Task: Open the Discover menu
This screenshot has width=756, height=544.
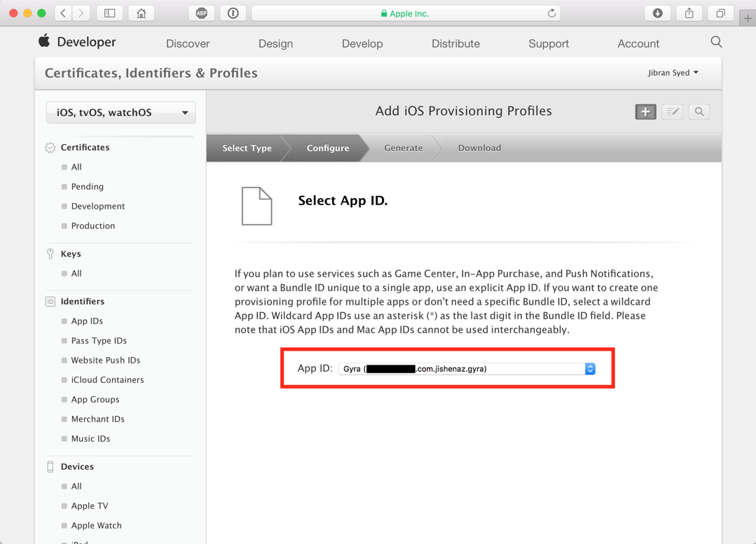Action: tap(188, 43)
